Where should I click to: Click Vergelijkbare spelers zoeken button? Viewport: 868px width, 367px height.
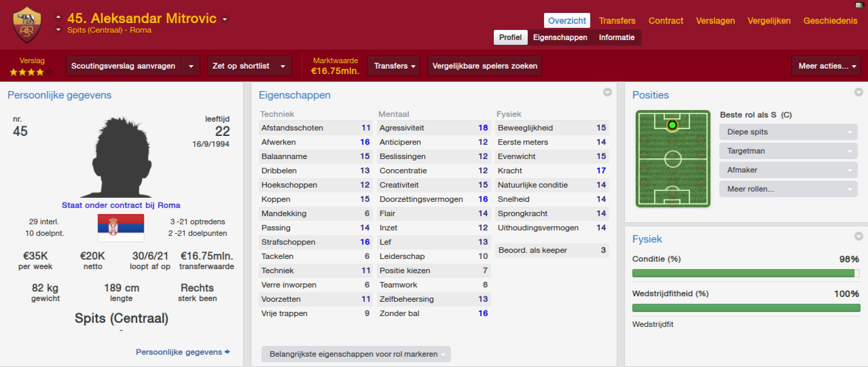pos(484,66)
